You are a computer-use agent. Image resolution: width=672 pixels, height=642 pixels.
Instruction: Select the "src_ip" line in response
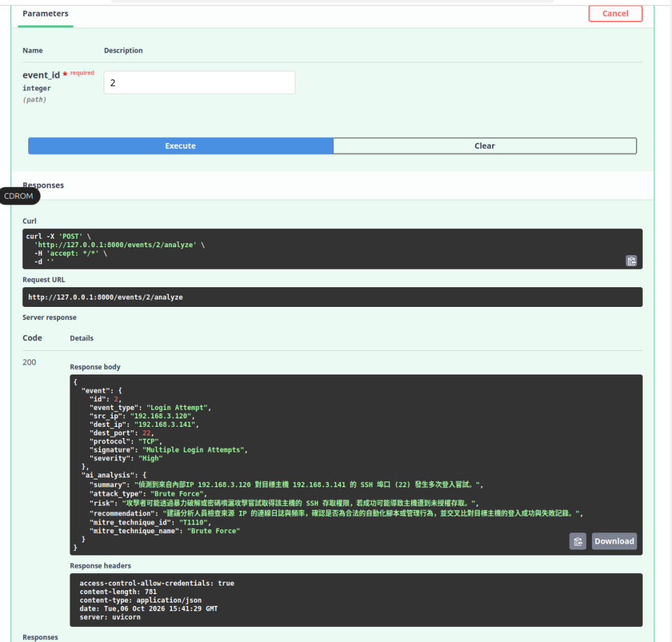pyautogui.click(x=142, y=416)
